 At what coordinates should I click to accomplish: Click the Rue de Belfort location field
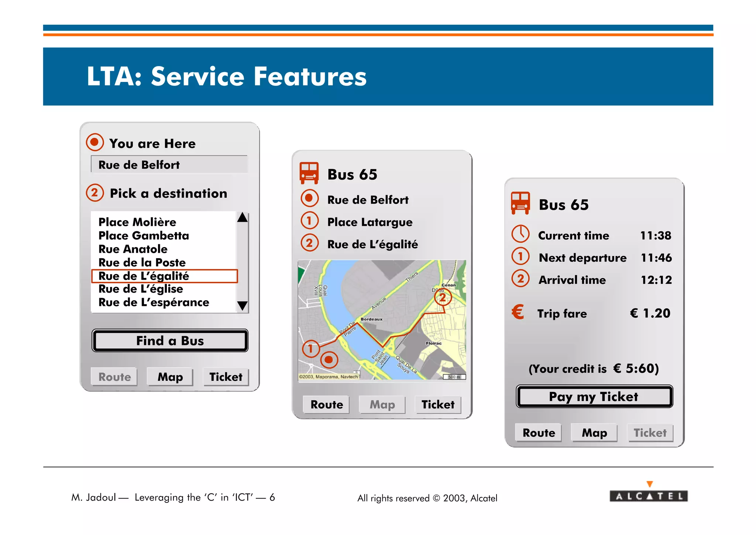pyautogui.click(x=169, y=164)
